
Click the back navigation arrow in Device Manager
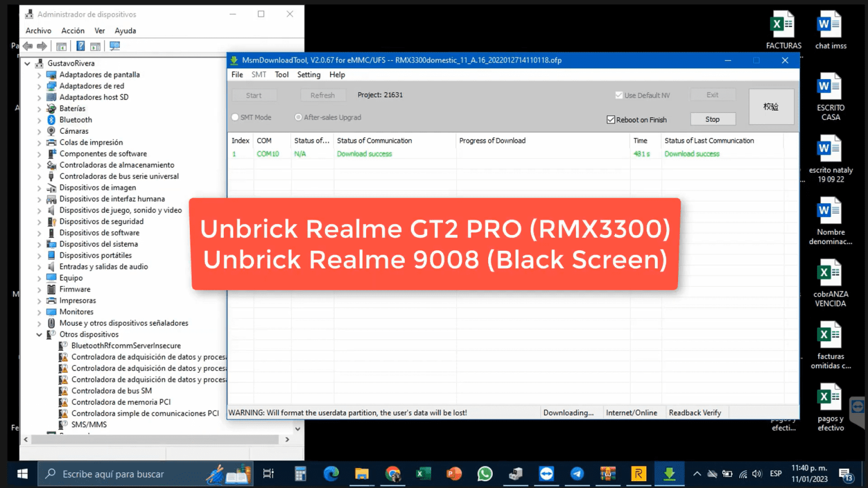27,46
